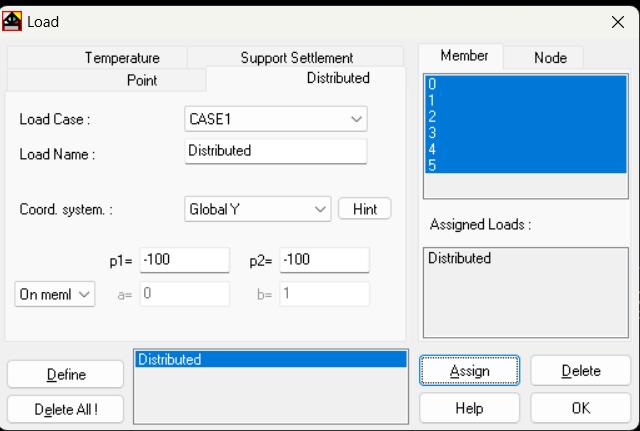
Task: Click the Load dialog application icon
Action: [x=12, y=21]
